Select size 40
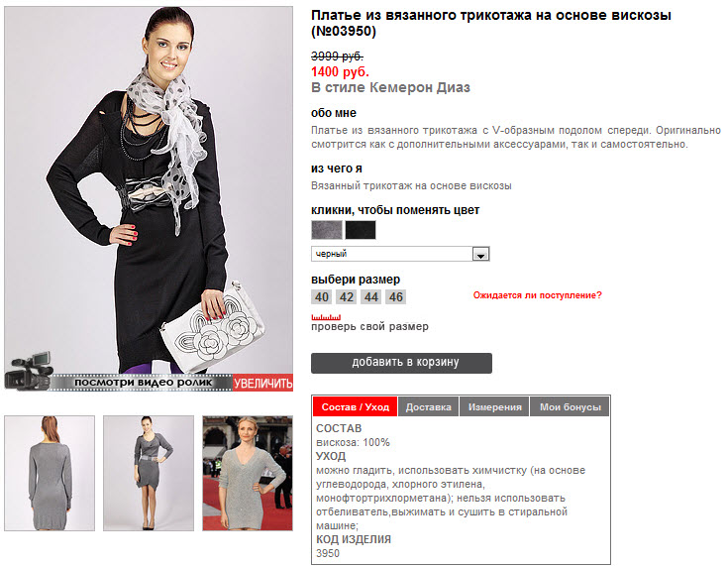 322,297
